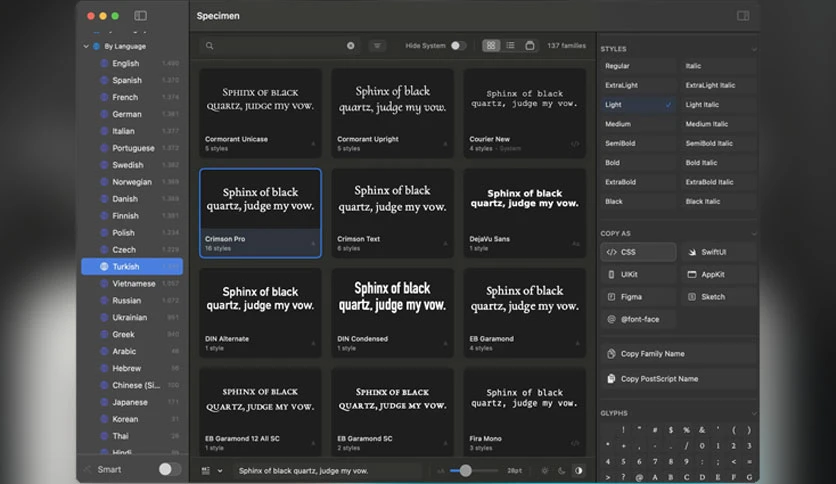Clear the search field with x icon
Screen dimensions: 836x484
tap(350, 46)
